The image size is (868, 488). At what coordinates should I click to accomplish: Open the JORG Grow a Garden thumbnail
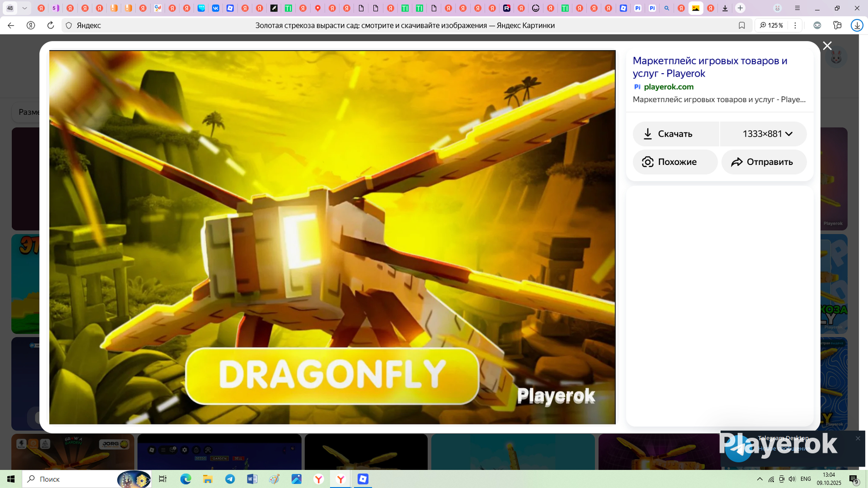click(73, 452)
